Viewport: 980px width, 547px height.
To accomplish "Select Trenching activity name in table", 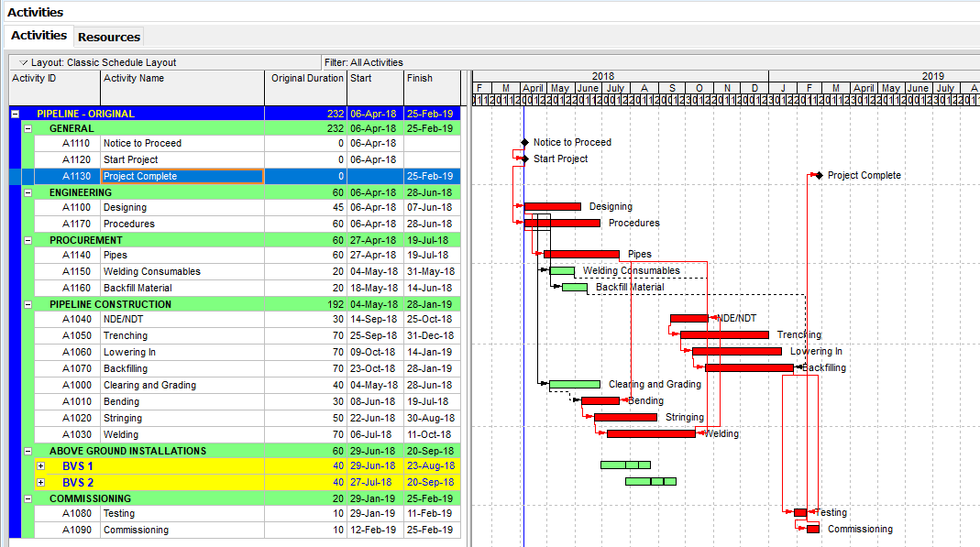I will (x=126, y=336).
